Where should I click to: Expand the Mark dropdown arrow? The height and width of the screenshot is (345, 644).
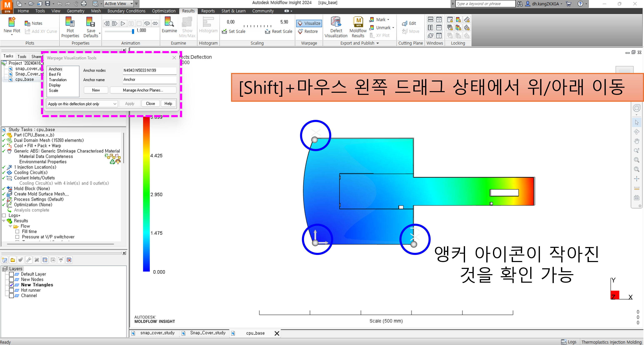click(x=388, y=20)
